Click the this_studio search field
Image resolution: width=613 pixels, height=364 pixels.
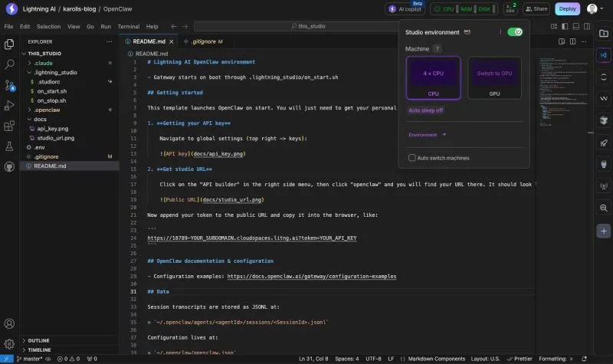[314, 26]
